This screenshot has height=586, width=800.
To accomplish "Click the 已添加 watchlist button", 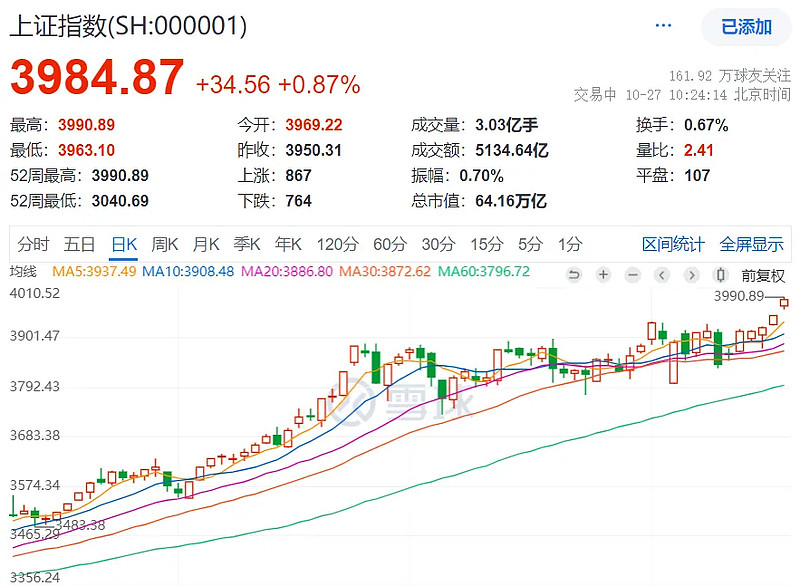I will 746,27.
